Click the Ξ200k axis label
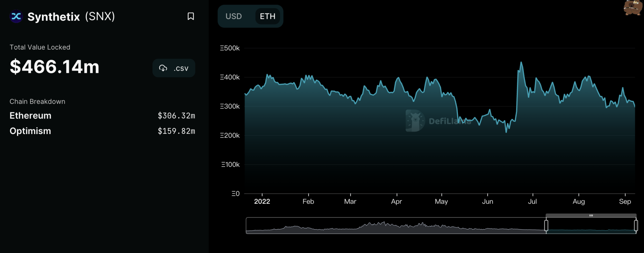 click(230, 135)
